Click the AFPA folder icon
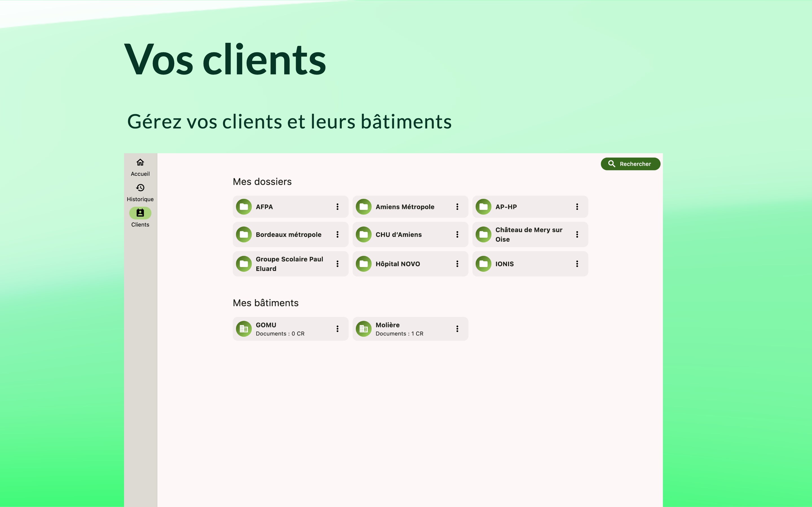The width and height of the screenshot is (812, 507). tap(244, 207)
